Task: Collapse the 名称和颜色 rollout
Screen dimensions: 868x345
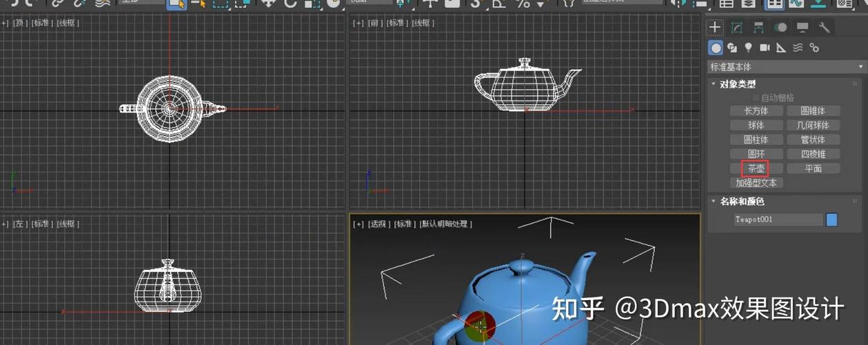Action: coord(743,201)
